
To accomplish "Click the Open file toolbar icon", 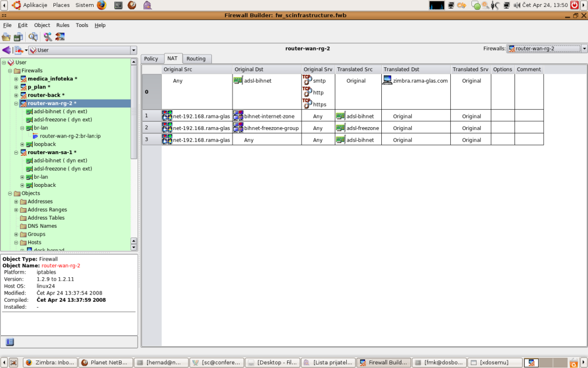I will pyautogui.click(x=6, y=37).
